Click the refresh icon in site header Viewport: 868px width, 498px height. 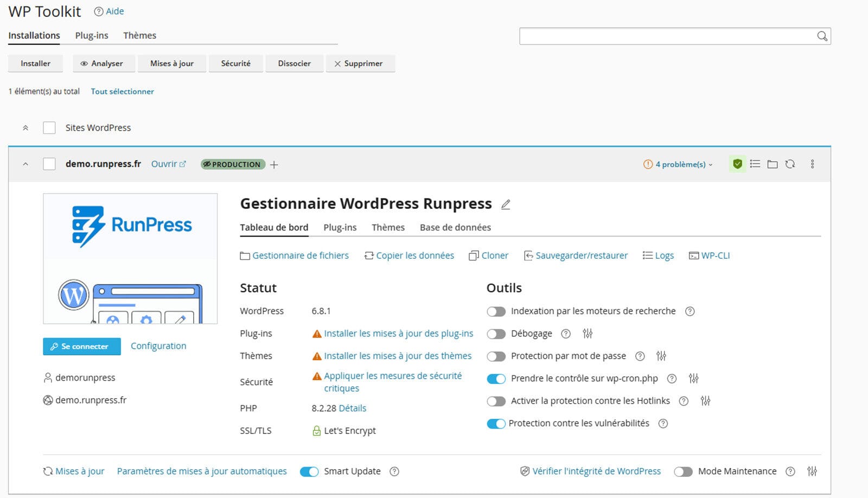pos(790,164)
